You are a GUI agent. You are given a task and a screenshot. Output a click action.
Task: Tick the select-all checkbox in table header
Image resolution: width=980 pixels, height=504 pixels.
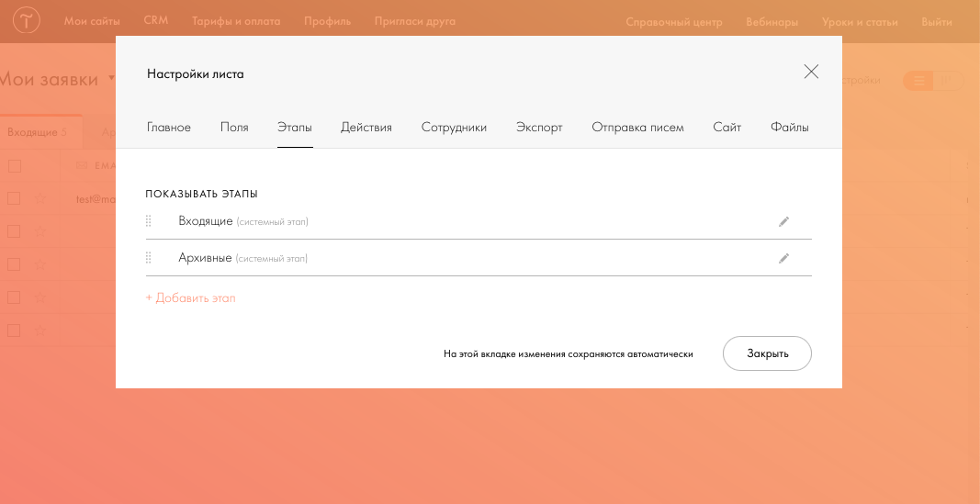pyautogui.click(x=14, y=165)
